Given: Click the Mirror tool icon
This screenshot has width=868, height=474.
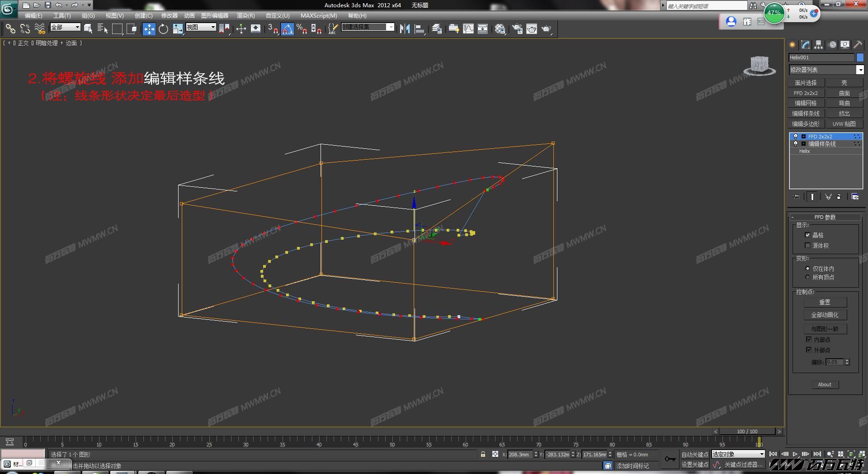Looking at the screenshot, I should tap(405, 29).
